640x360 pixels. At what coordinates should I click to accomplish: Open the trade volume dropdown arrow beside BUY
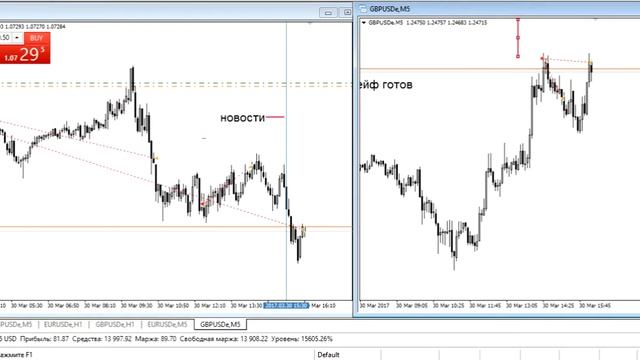coord(17,38)
